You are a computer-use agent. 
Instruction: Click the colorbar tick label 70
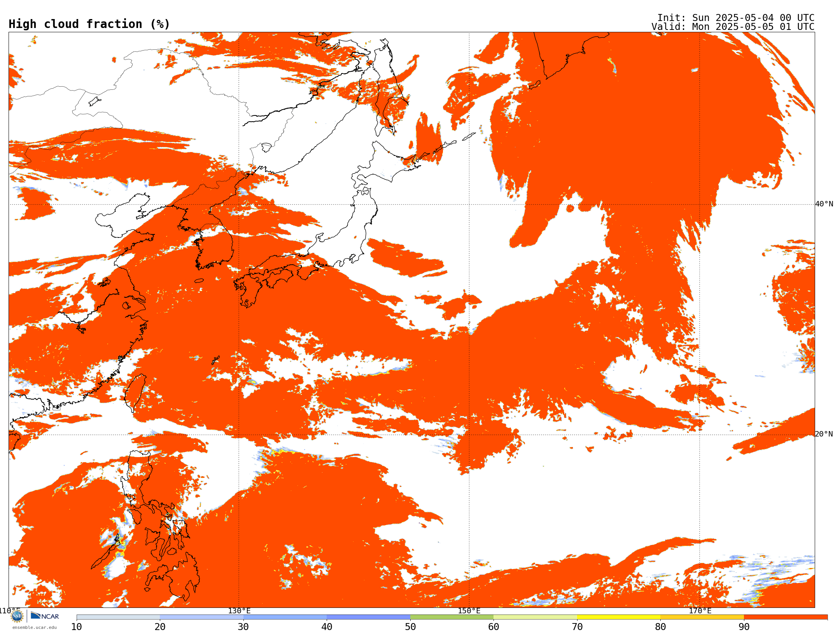577,627
